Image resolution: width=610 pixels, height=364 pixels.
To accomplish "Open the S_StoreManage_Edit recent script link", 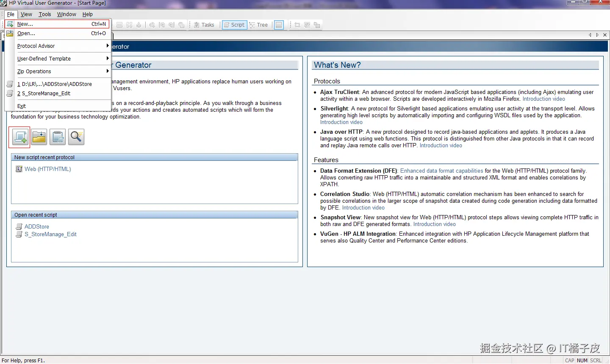I will (x=50, y=234).
